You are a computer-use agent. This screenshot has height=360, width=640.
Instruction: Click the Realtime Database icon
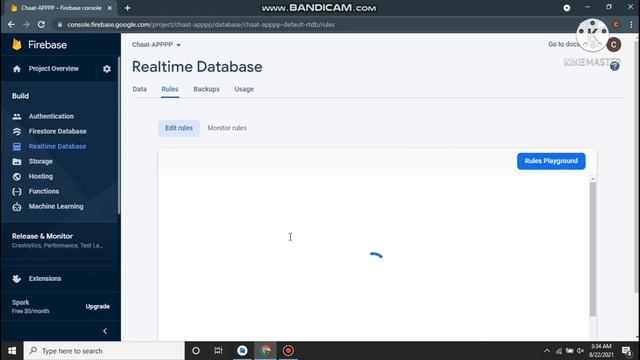coord(17,147)
